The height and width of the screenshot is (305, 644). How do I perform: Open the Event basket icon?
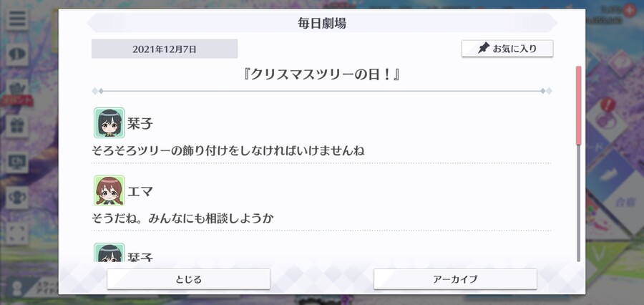click(x=17, y=90)
